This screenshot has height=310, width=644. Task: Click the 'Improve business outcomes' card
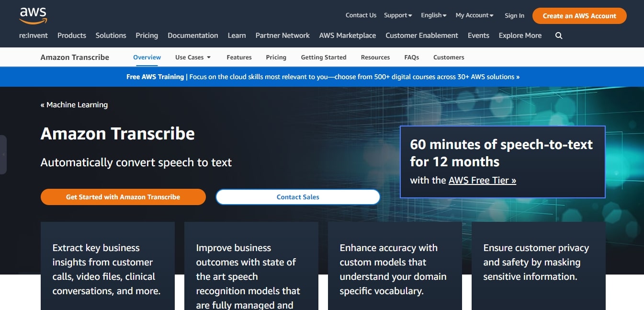(251, 266)
